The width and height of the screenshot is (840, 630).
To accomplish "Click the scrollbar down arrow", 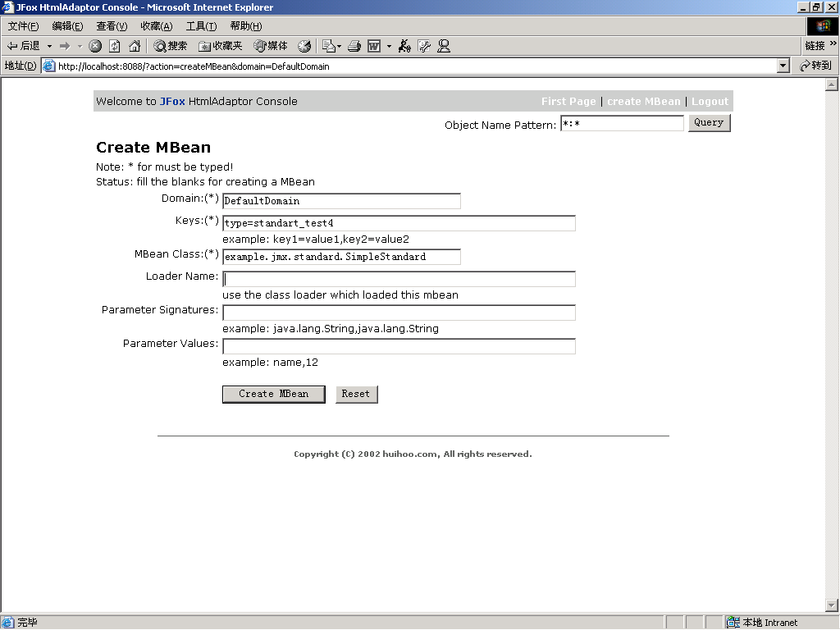I will (x=832, y=605).
